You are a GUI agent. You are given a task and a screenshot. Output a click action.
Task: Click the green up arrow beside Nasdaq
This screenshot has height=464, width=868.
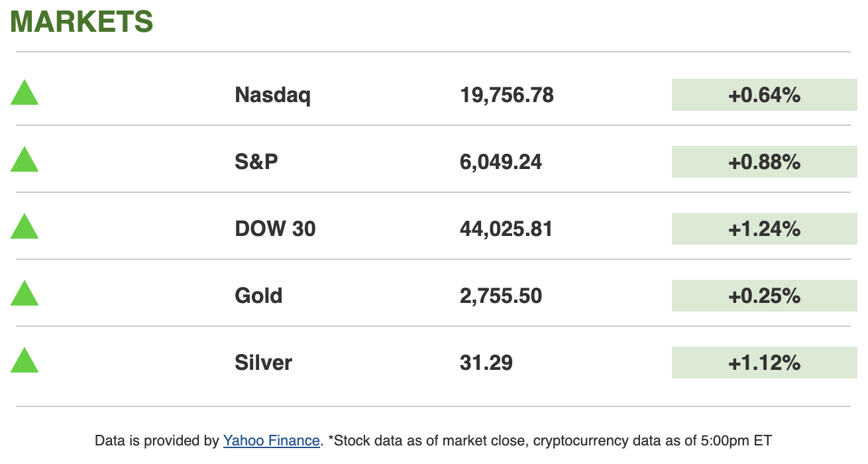[x=25, y=93]
